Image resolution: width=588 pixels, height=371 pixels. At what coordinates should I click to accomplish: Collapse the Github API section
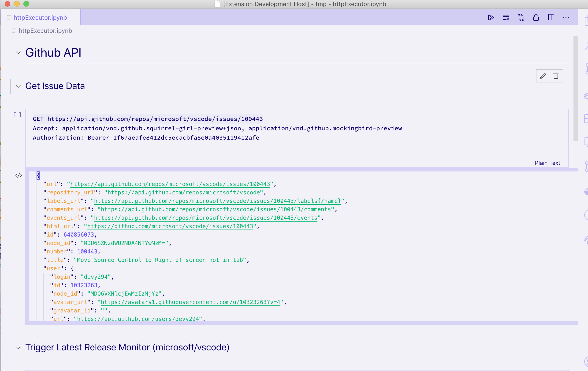[18, 53]
